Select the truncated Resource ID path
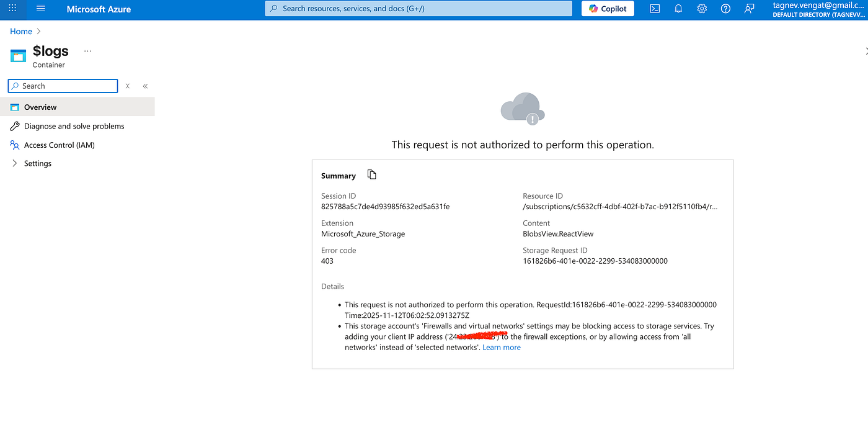 (x=621, y=207)
